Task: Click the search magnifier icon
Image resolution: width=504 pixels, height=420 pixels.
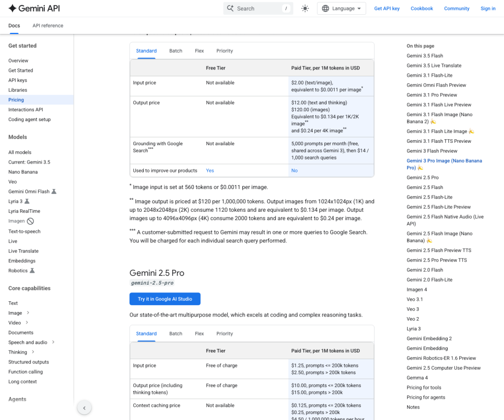Action: [230, 8]
